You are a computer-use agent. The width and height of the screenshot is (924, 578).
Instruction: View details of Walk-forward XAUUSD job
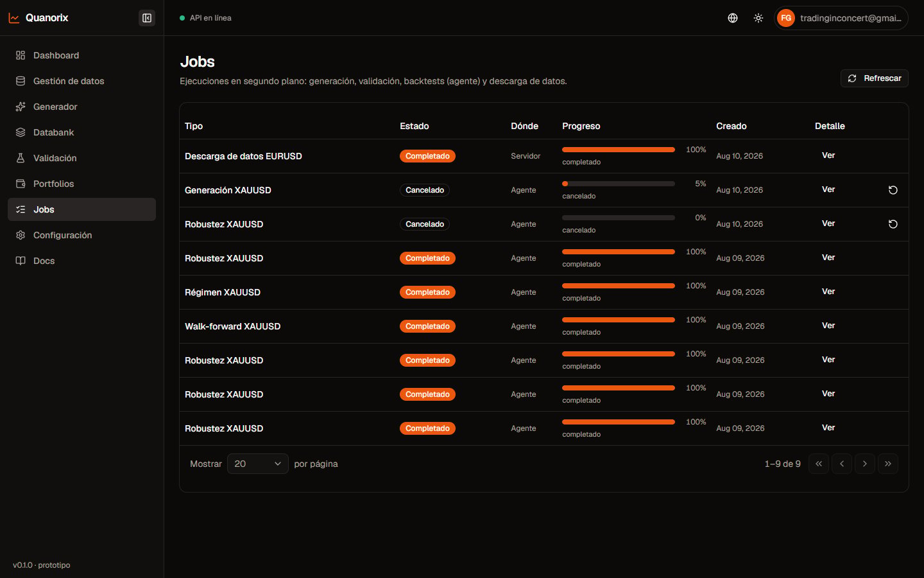point(828,326)
